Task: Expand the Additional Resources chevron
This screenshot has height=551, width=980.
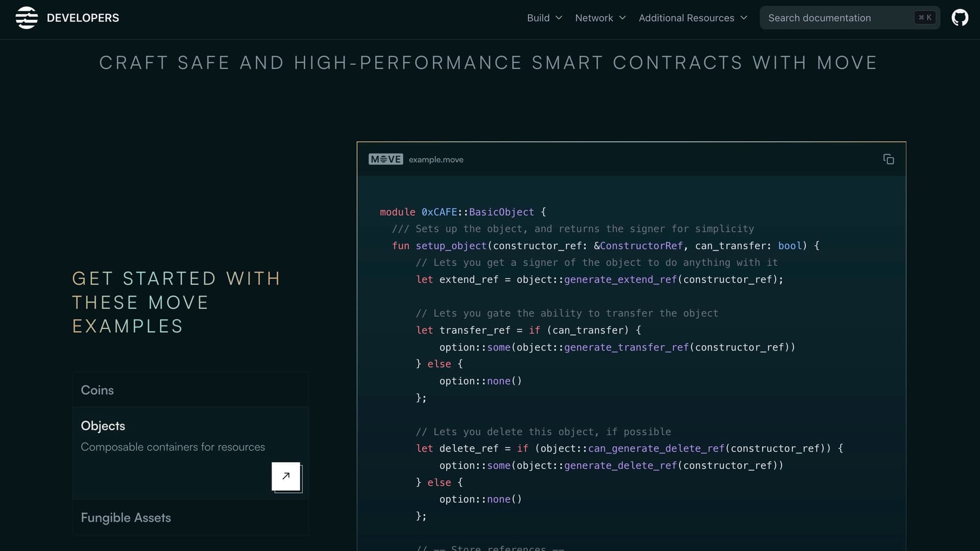Action: 744,18
